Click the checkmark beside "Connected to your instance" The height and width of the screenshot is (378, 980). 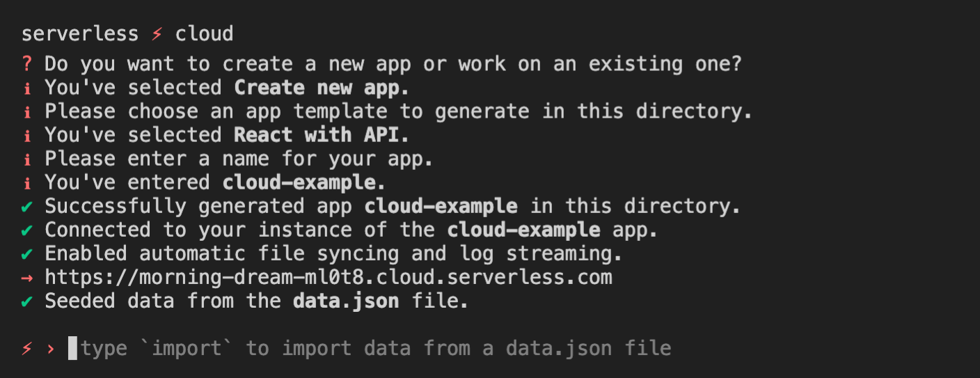(x=27, y=230)
